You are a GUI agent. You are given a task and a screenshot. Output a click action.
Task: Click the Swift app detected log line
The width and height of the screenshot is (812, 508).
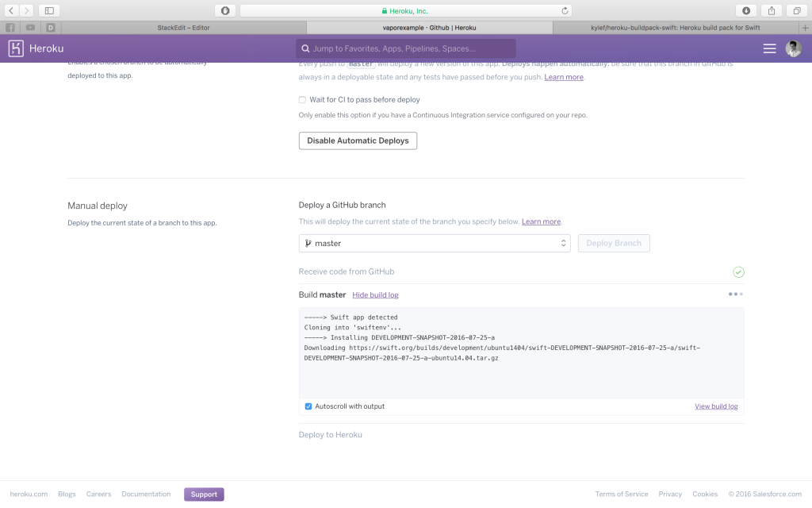[x=351, y=317]
